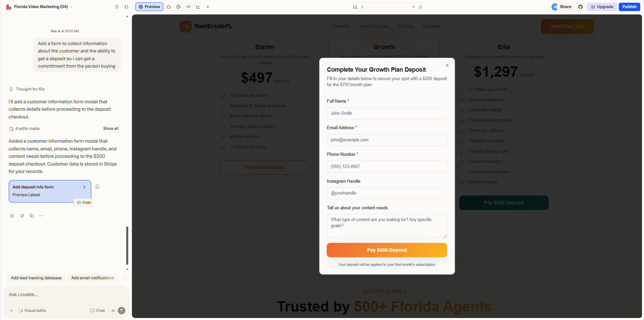
Task: Open the Cloud view icon
Action: coord(169,7)
